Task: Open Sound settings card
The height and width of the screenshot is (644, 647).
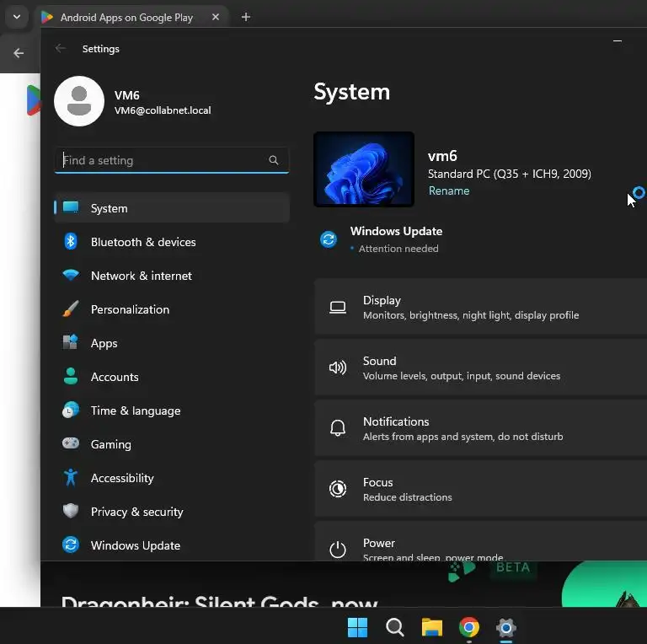Action: [x=481, y=368]
